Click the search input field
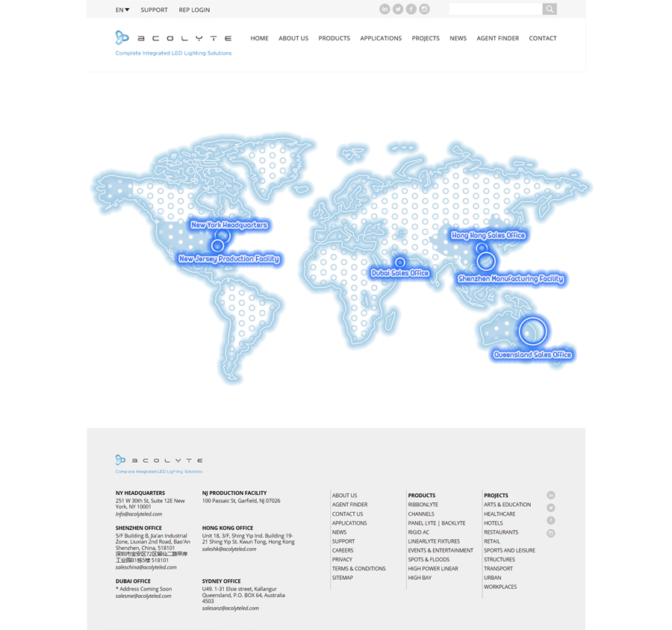Screen dimensions: 672x630 coord(496,9)
